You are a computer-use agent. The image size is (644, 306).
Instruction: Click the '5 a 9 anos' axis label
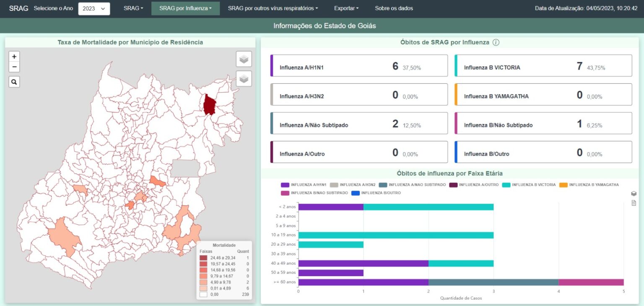(x=286, y=226)
